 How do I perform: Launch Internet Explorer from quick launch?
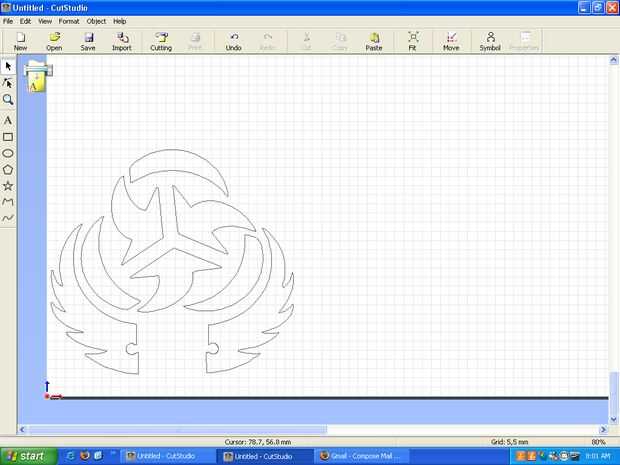tap(71, 456)
